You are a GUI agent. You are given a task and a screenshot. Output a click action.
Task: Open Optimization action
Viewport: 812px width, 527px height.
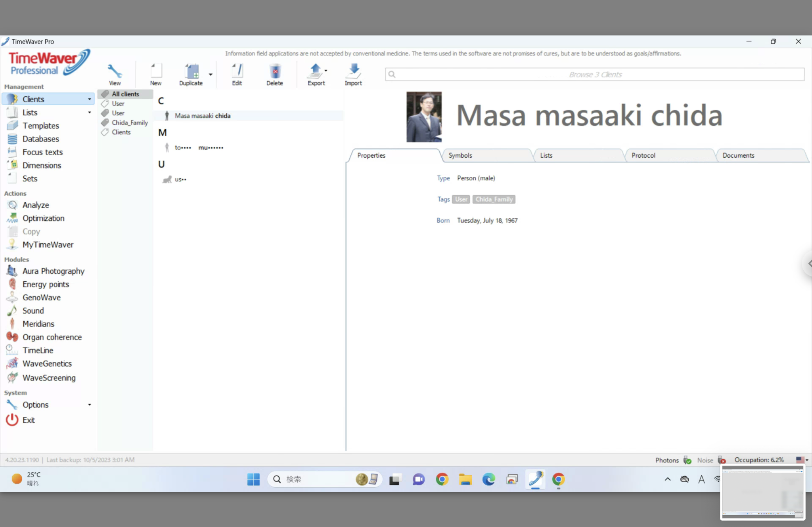pyautogui.click(x=43, y=218)
